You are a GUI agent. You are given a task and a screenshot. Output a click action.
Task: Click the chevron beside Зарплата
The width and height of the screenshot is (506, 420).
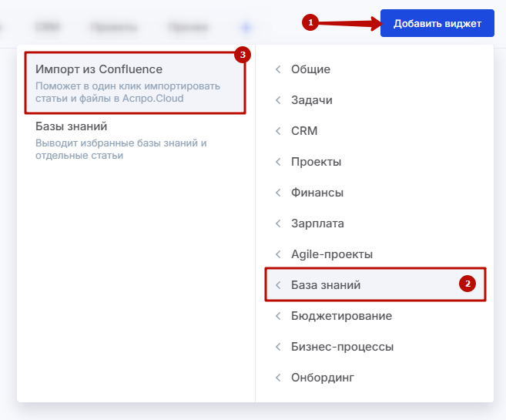coord(278,223)
